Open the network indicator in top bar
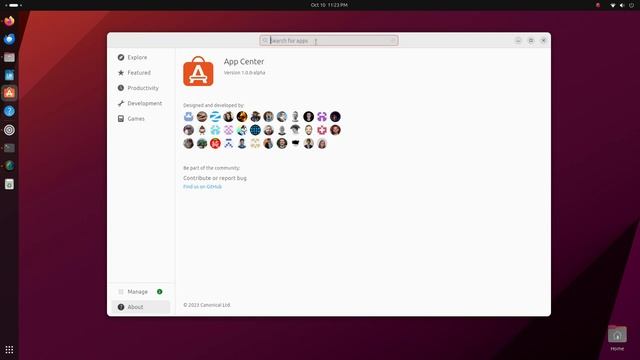The width and height of the screenshot is (640, 360). (x=613, y=5)
